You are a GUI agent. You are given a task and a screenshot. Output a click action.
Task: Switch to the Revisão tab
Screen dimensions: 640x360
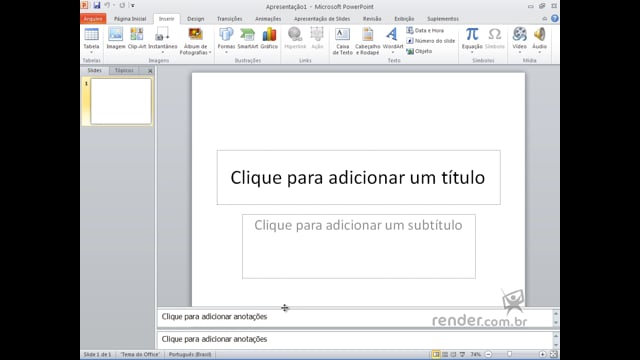(372, 19)
